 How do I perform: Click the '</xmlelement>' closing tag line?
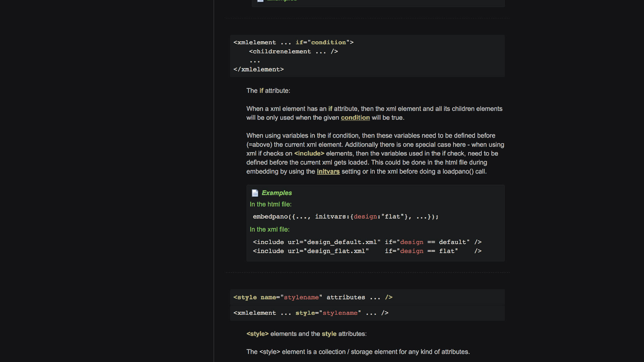click(259, 69)
